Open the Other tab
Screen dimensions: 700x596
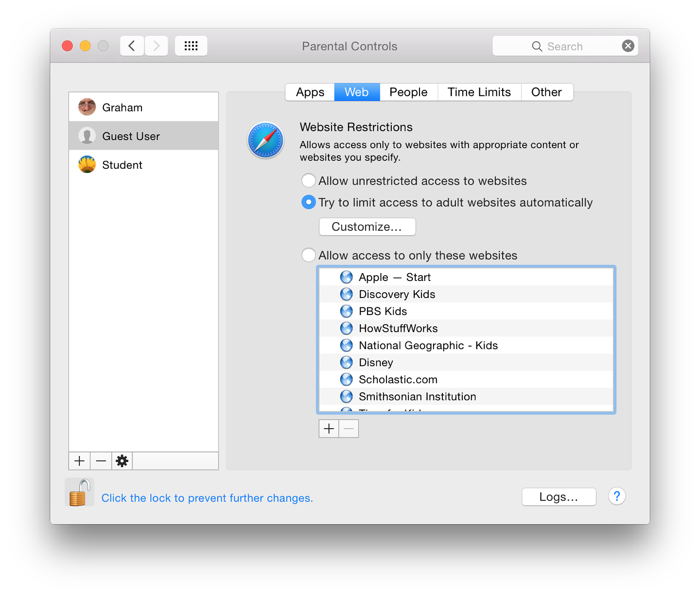click(x=547, y=92)
